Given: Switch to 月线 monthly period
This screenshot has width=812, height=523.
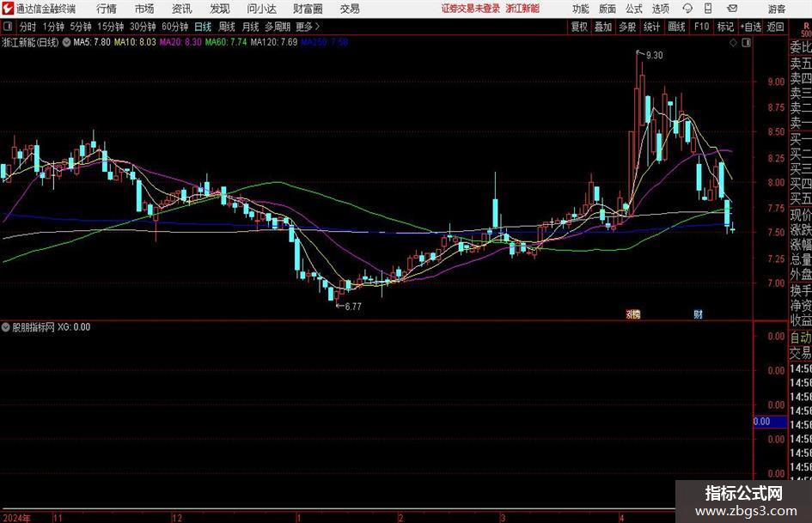Looking at the screenshot, I should (x=251, y=27).
